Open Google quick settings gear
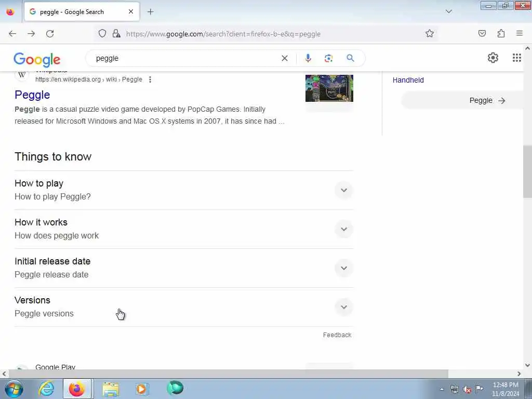The width and height of the screenshot is (532, 399). (493, 58)
